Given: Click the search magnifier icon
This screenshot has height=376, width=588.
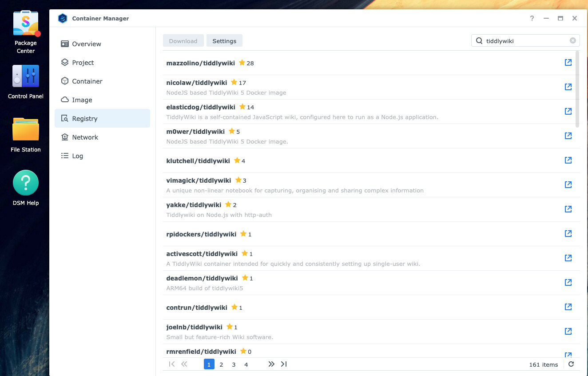Looking at the screenshot, I should tap(479, 40).
